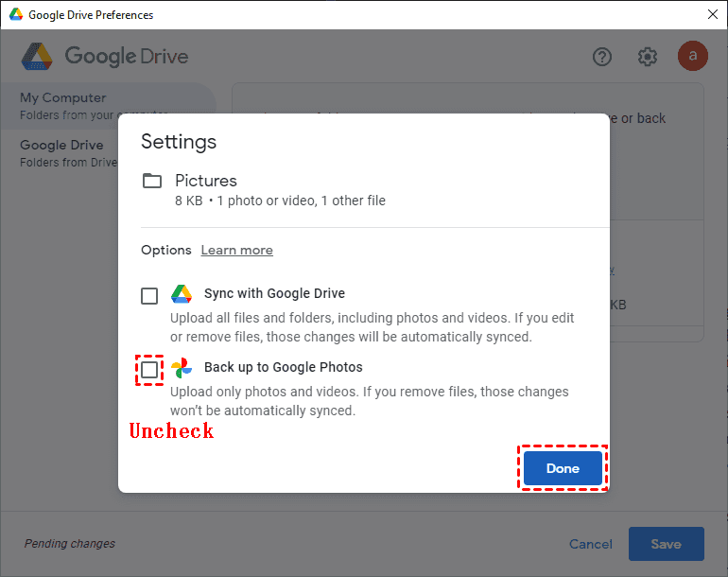
Task: Click the Pictures folder name
Action: 206,181
